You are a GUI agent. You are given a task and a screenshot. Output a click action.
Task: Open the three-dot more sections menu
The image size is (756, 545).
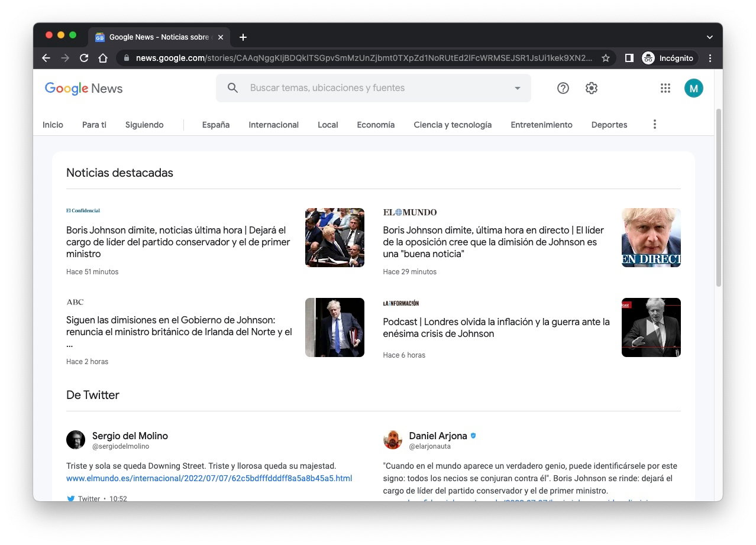click(x=654, y=124)
